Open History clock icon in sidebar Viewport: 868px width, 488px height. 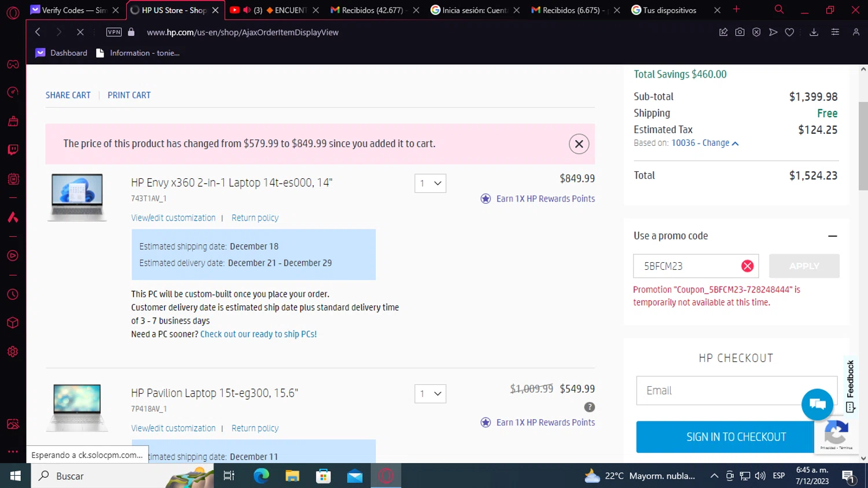pos(13,295)
